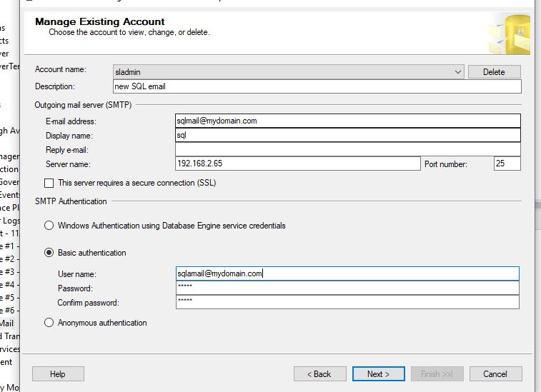Select Anonymous authentication radio button

click(x=49, y=323)
